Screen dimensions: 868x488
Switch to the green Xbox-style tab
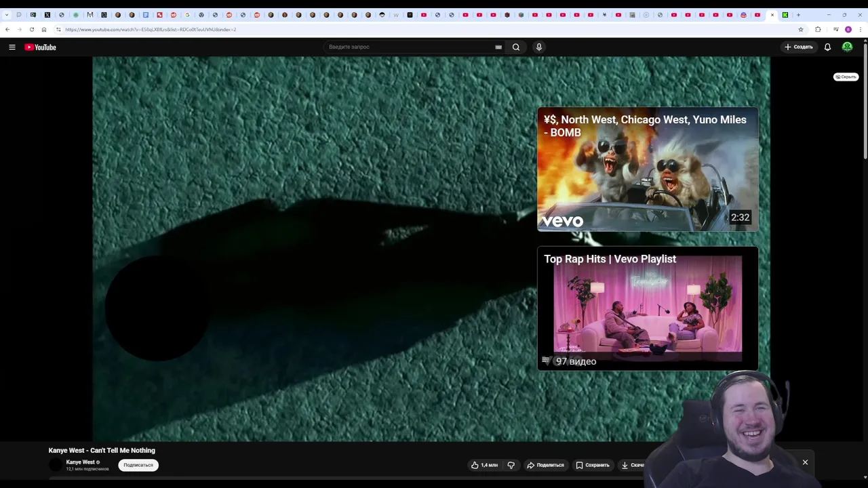tap(785, 14)
